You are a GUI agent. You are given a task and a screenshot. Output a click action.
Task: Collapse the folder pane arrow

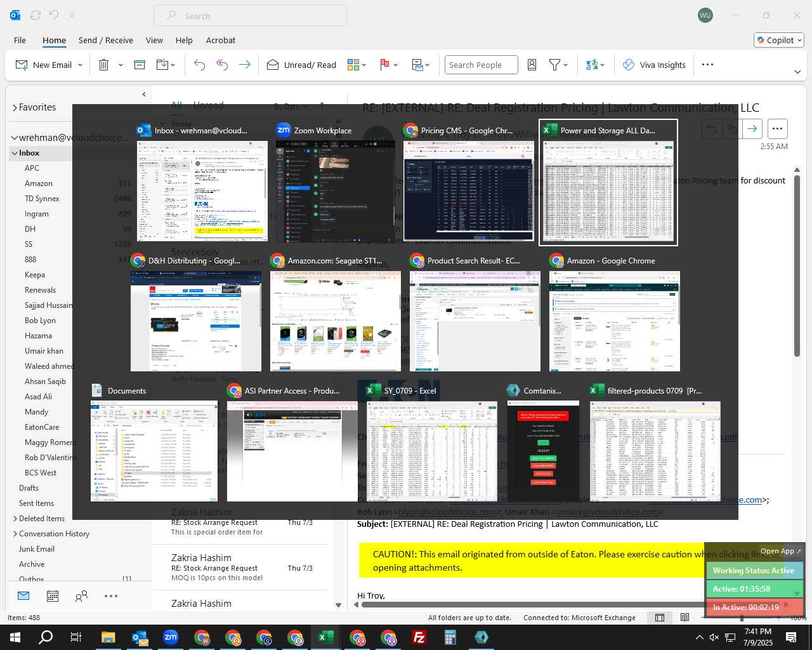tap(144, 94)
